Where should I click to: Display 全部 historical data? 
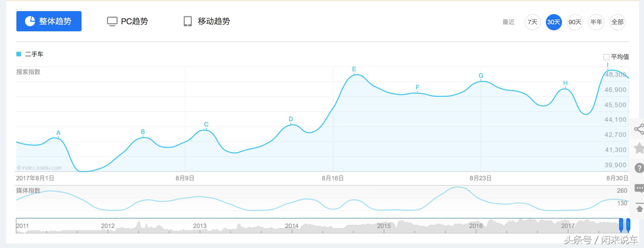coord(617,22)
